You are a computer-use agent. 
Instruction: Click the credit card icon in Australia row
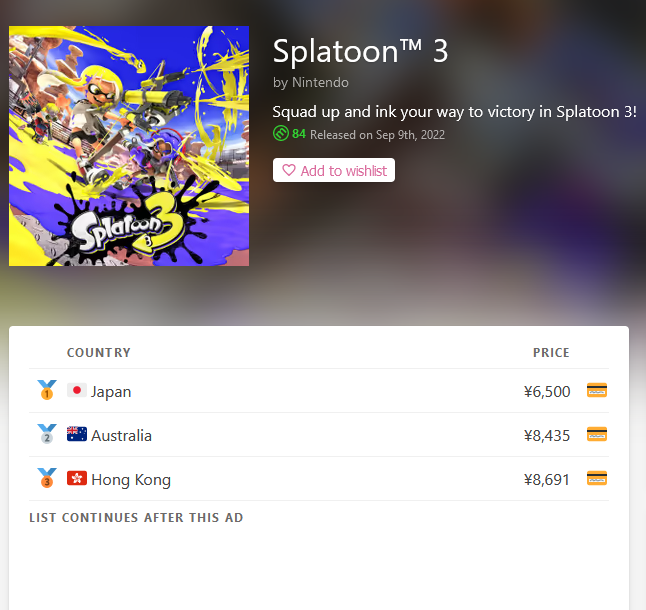click(597, 434)
